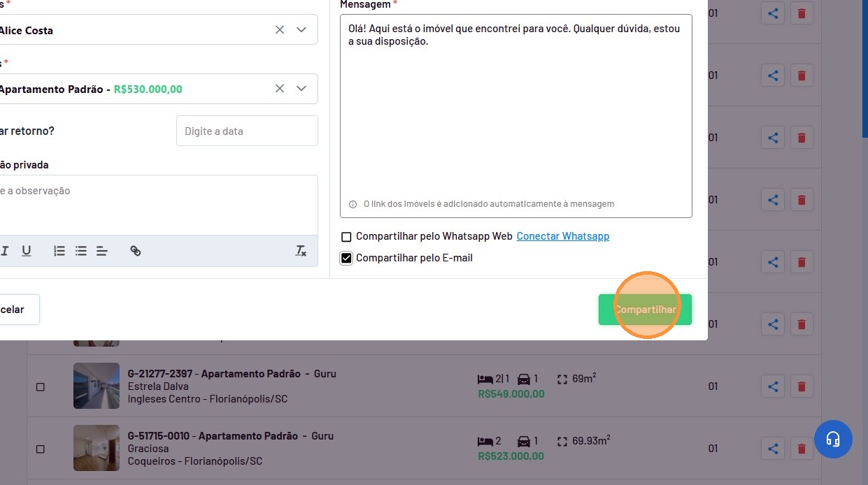Open the Graciosa apartment thumbnail photo
868x485 pixels.
[97, 448]
